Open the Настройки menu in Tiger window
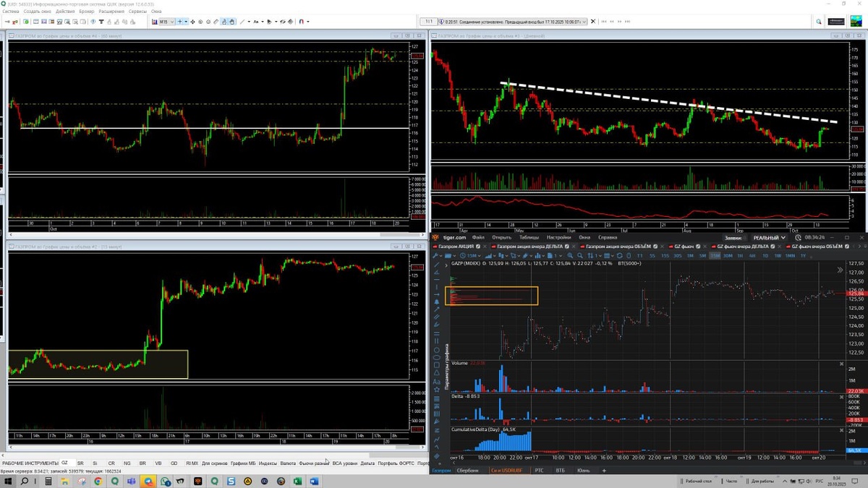Image resolution: width=868 pixels, height=488 pixels. pyautogui.click(x=558, y=237)
